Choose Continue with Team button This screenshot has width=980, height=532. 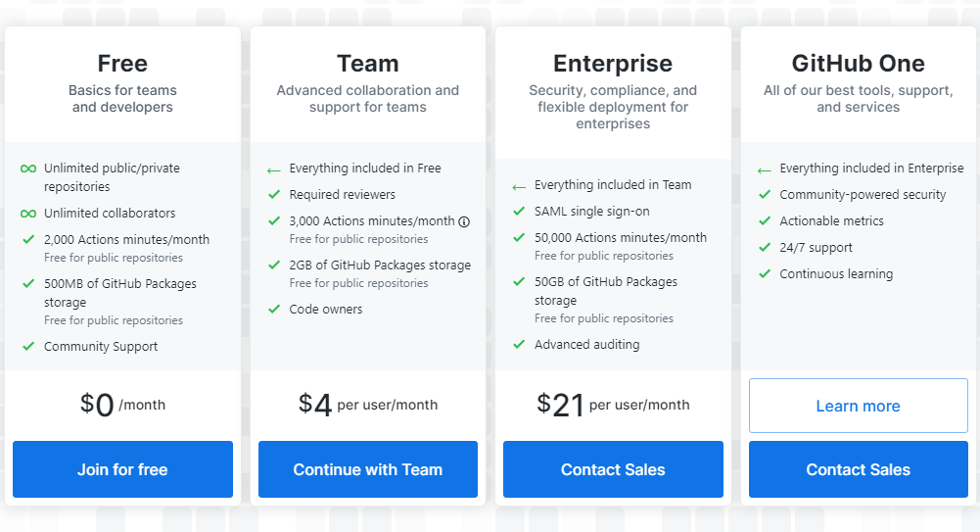[368, 469]
